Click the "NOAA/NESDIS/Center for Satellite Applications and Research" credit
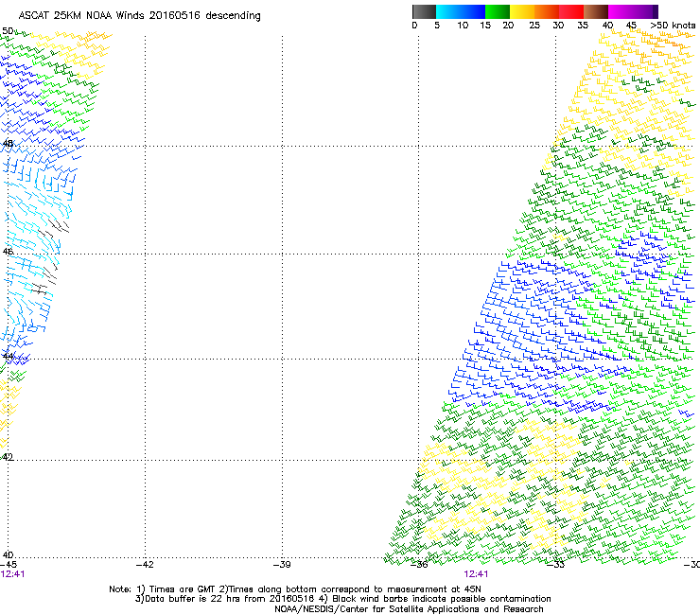 coord(409,609)
